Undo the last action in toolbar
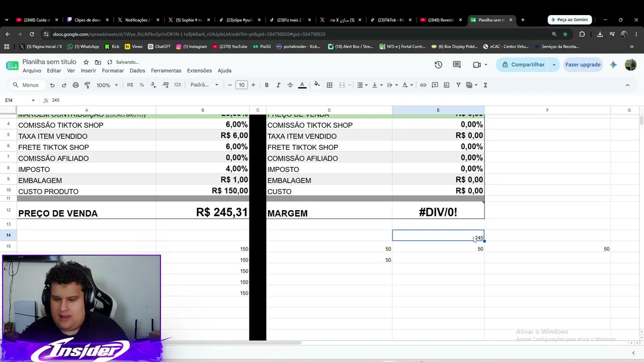Viewport: 644px width, 362px height. (x=52, y=85)
